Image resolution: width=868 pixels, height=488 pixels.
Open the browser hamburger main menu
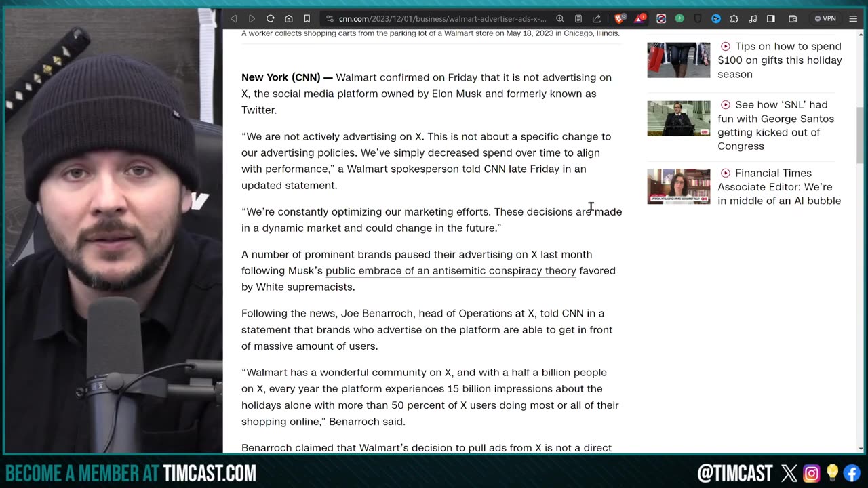(853, 19)
